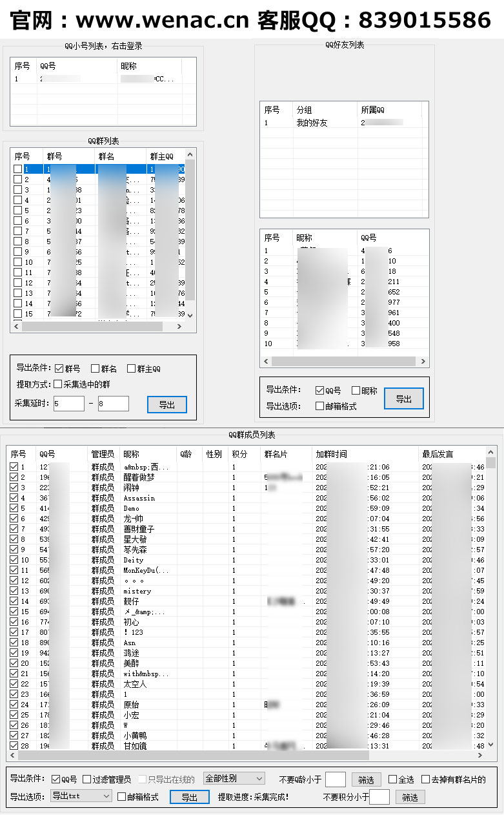Enable 去掉有群名片的 checkbox

(x=425, y=779)
